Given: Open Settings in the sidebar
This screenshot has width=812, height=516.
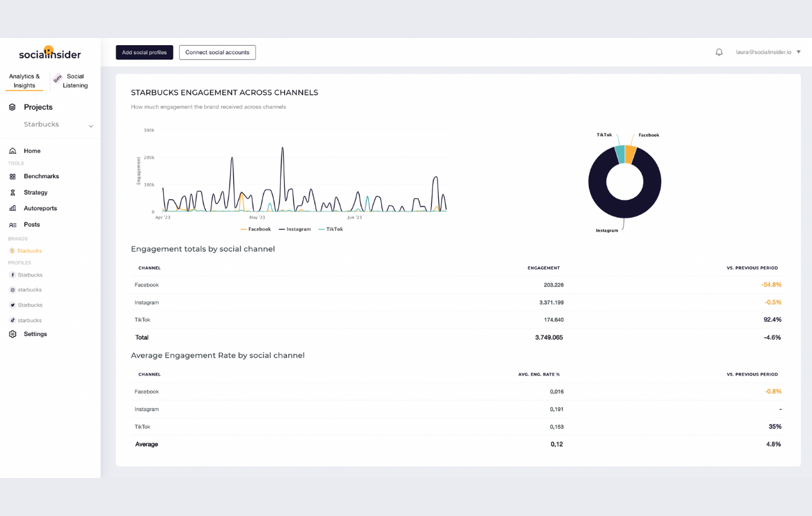Looking at the screenshot, I should click(35, 334).
